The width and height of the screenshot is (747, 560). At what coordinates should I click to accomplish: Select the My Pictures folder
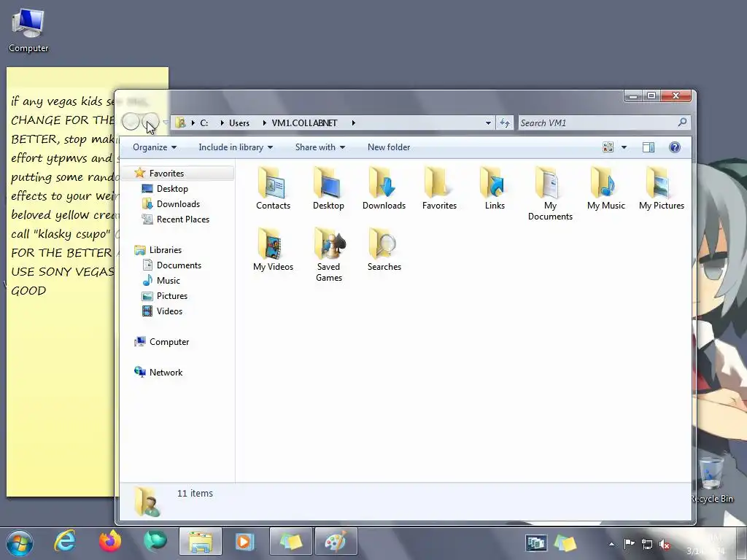[662, 189]
